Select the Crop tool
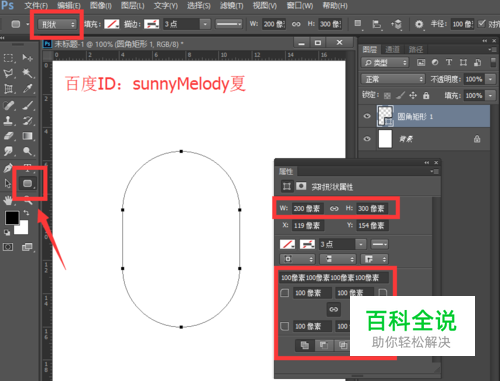Viewport: 500px width, 381px height. [8, 89]
